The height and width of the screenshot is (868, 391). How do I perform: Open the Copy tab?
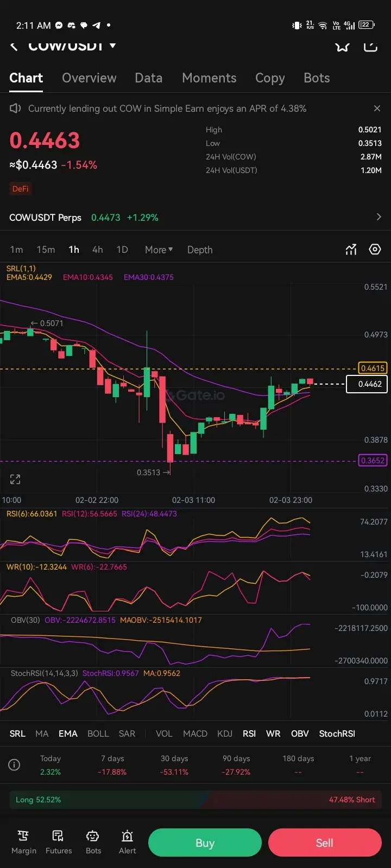[x=270, y=78]
